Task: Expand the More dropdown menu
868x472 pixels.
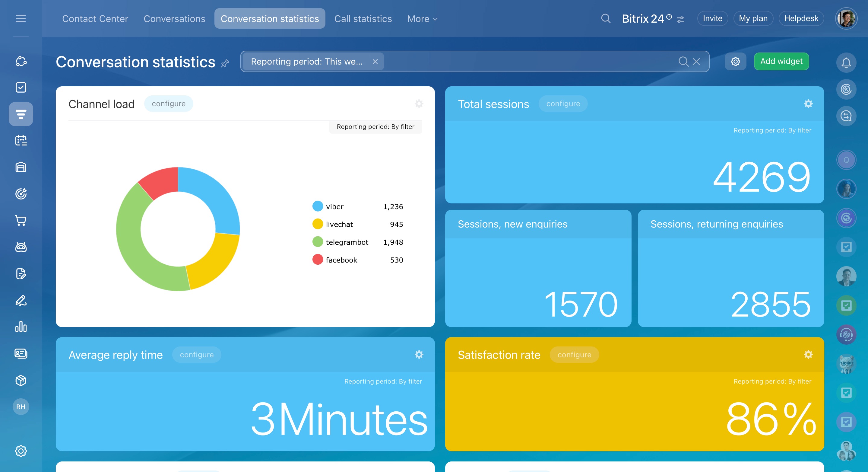Action: coord(422,19)
